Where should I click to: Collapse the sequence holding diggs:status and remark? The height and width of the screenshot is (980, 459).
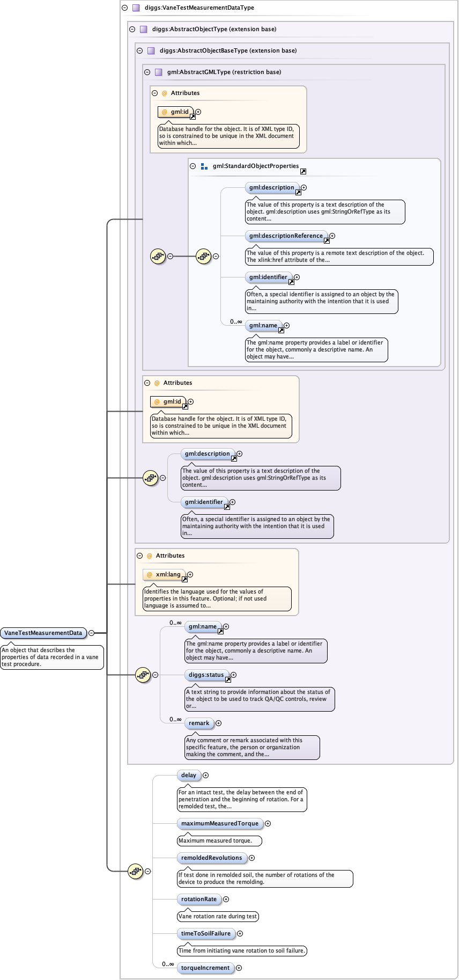point(155,675)
